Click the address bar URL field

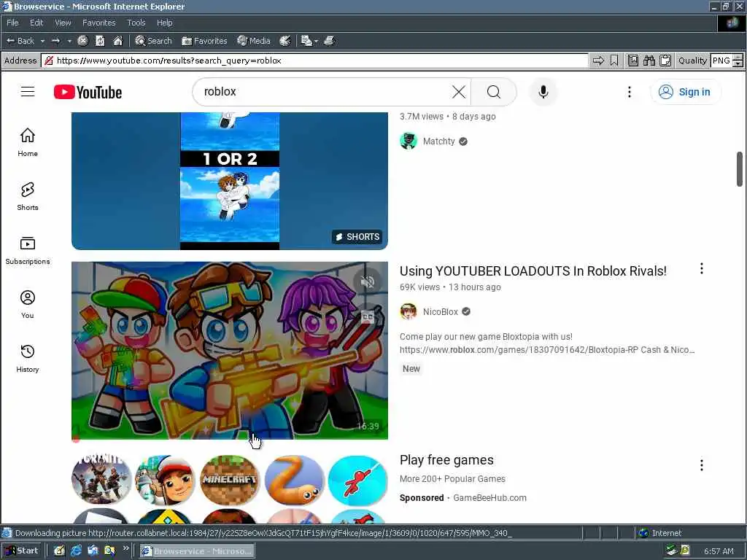click(x=315, y=61)
